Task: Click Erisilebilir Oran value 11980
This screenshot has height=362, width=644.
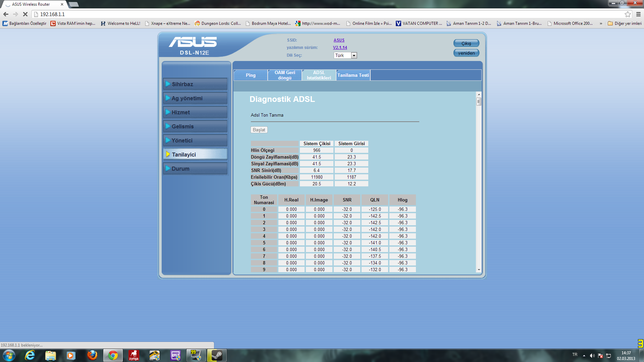Action: click(x=317, y=177)
